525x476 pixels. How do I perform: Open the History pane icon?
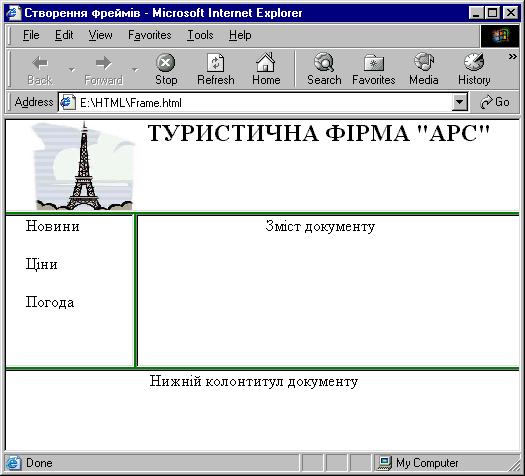[474, 62]
